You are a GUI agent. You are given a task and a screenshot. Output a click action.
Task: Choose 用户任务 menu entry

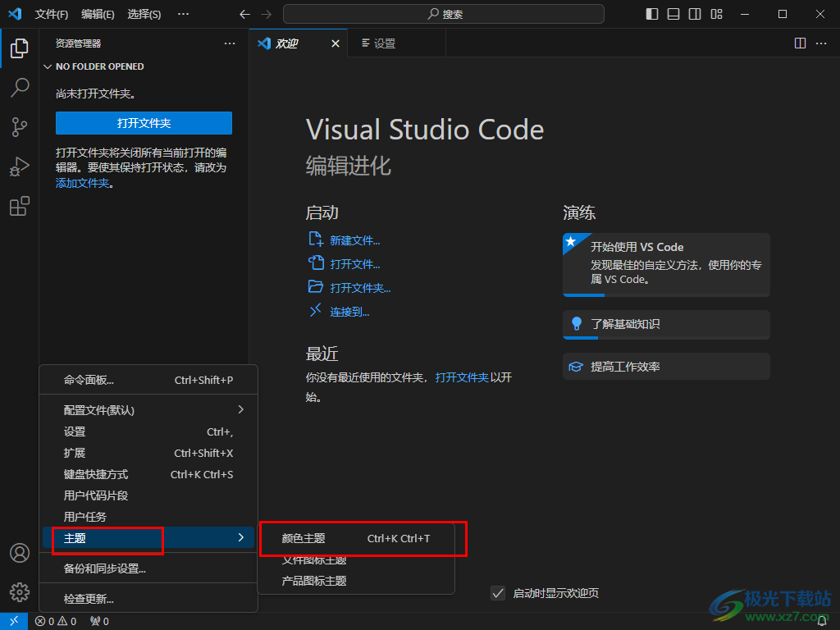click(x=148, y=517)
